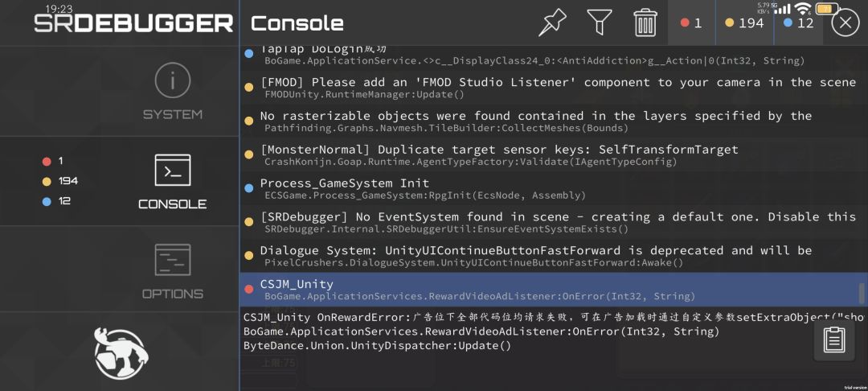Toggle info log filter showing 12
The height and width of the screenshot is (391, 868).
[x=798, y=23]
